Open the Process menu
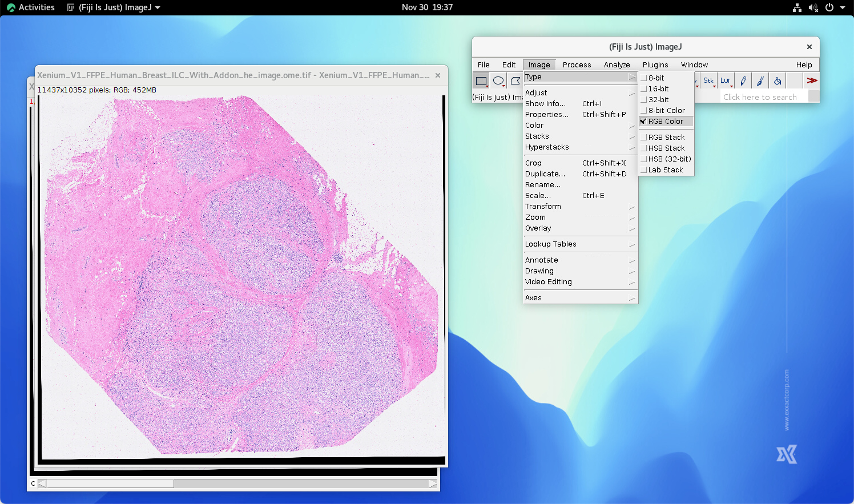Image resolution: width=854 pixels, height=504 pixels. (x=577, y=64)
